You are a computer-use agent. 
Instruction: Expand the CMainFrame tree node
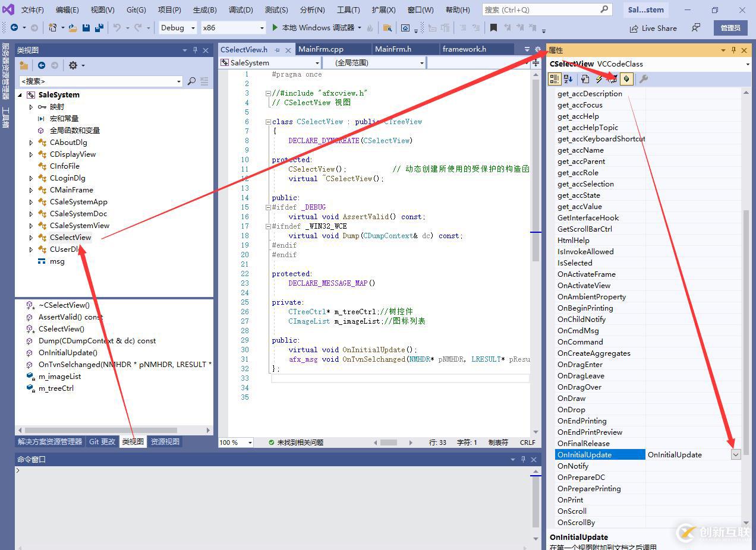point(31,190)
